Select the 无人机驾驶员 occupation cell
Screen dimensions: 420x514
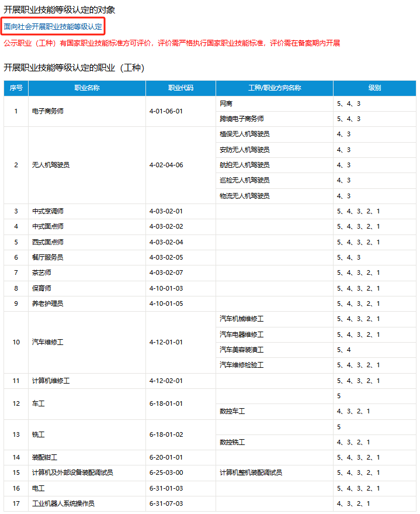click(51, 165)
